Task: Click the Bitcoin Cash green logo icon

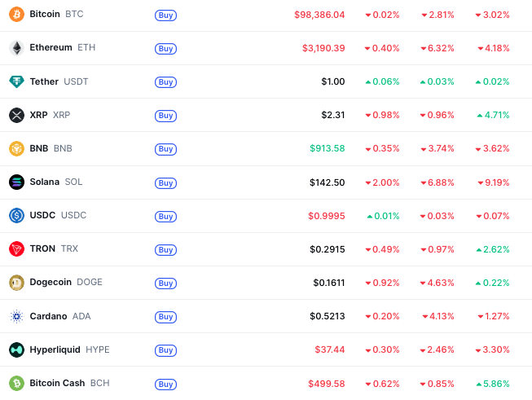Action: (16, 383)
